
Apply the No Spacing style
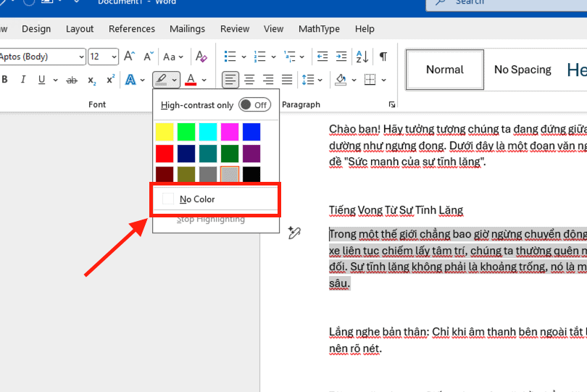tap(523, 70)
